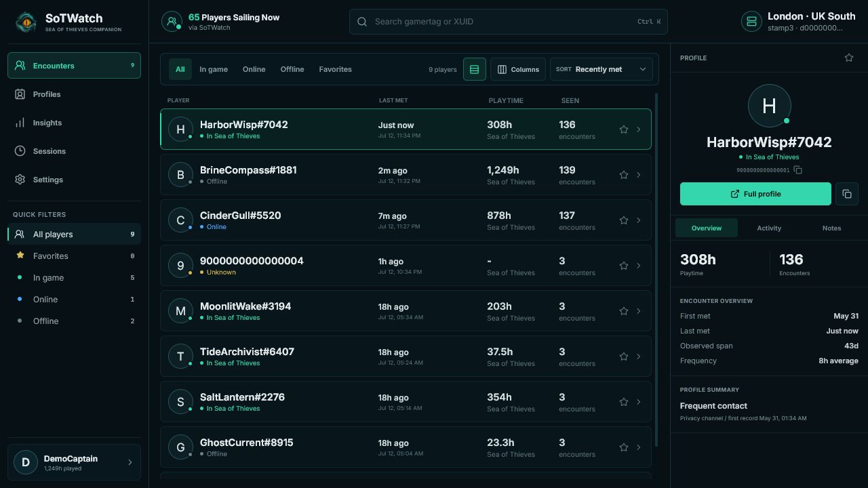This screenshot has height=488, width=868.
Task: Expand TideArchivist#6407 row chevron
Action: (639, 357)
